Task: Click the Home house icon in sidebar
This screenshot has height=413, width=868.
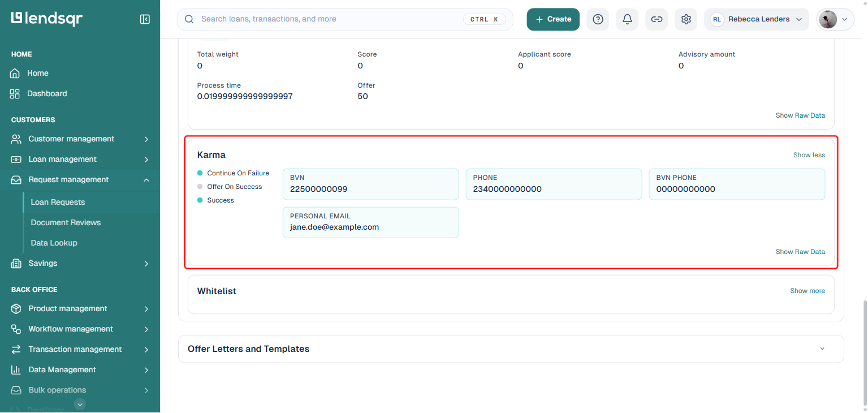Action: (x=15, y=74)
